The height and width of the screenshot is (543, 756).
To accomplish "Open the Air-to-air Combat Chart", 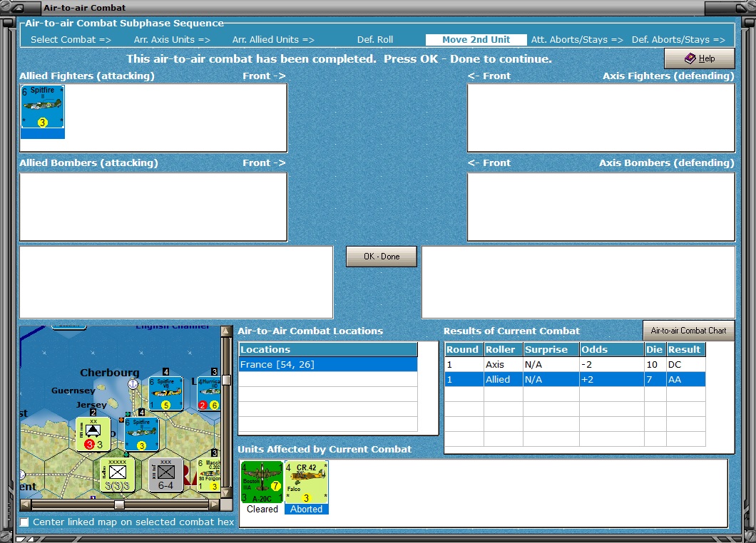I will (688, 331).
